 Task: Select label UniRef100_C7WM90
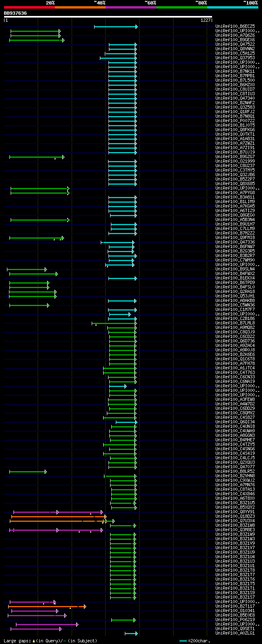tap(235, 260)
